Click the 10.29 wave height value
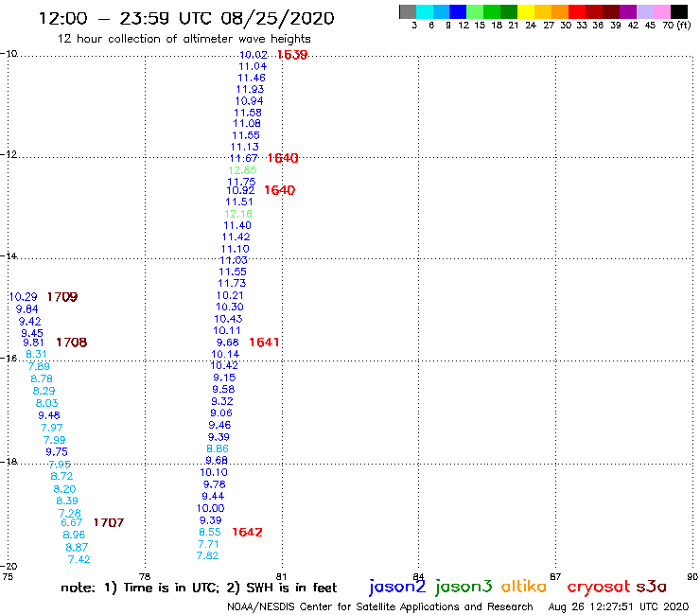 pyautogui.click(x=24, y=297)
